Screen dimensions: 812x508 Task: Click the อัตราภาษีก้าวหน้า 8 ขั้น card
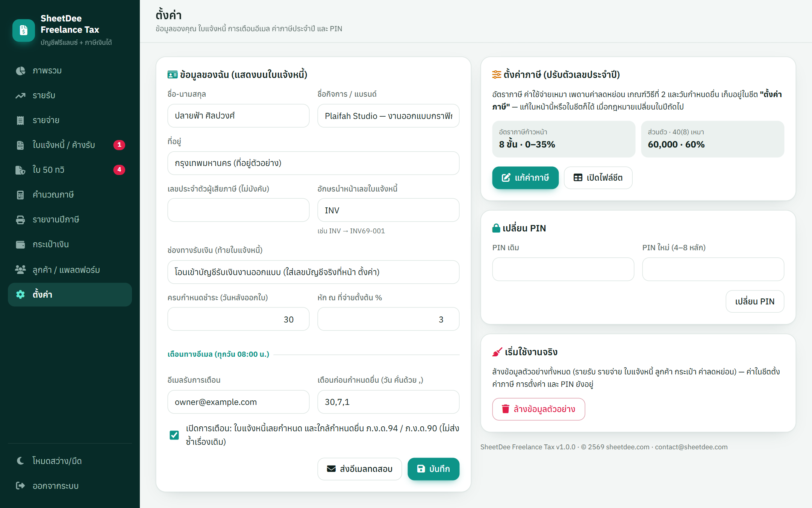pos(564,139)
